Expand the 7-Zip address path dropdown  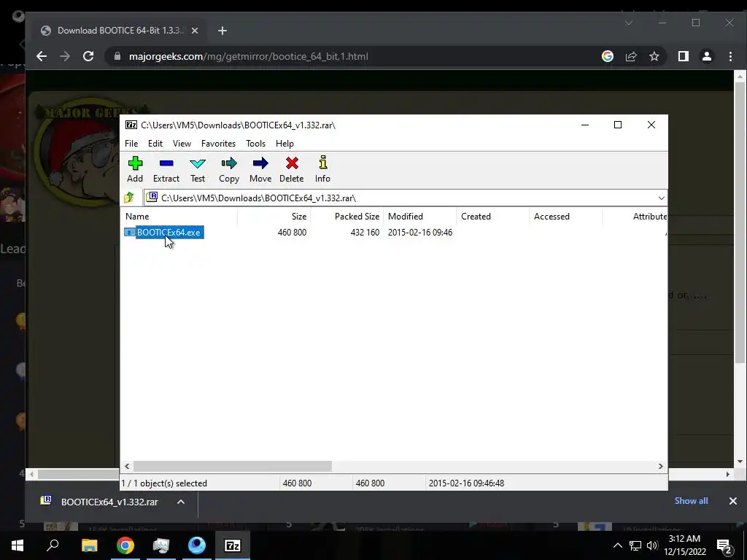point(661,198)
